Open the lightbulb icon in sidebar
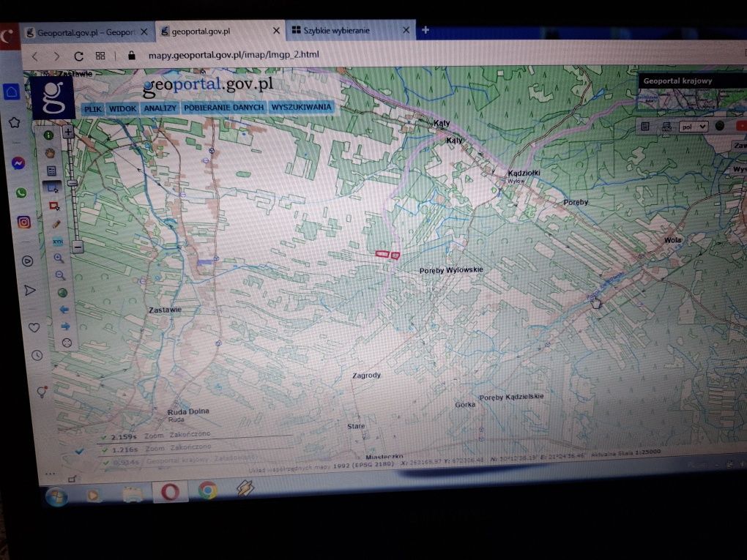The height and width of the screenshot is (560, 747). [42, 392]
